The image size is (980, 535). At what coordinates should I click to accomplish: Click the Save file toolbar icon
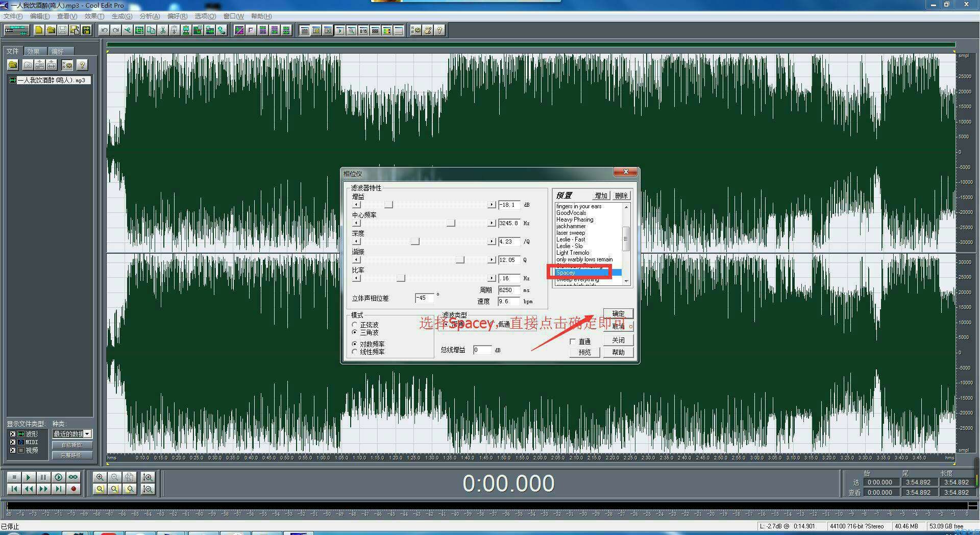pos(62,30)
